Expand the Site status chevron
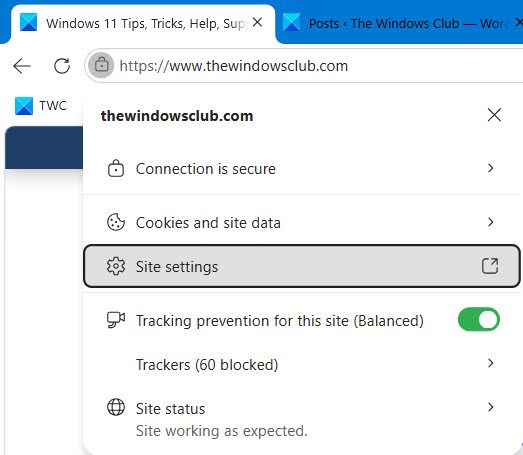523x455 pixels. click(x=490, y=407)
